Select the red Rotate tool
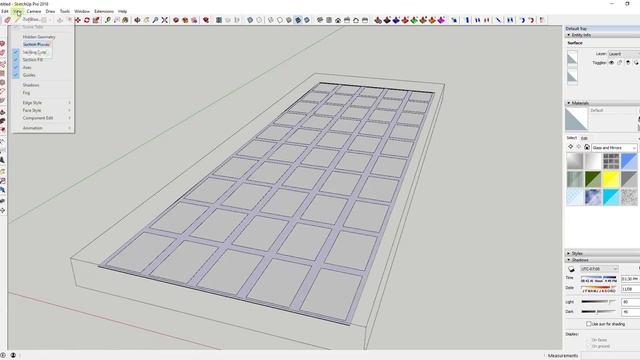 (x=87, y=20)
